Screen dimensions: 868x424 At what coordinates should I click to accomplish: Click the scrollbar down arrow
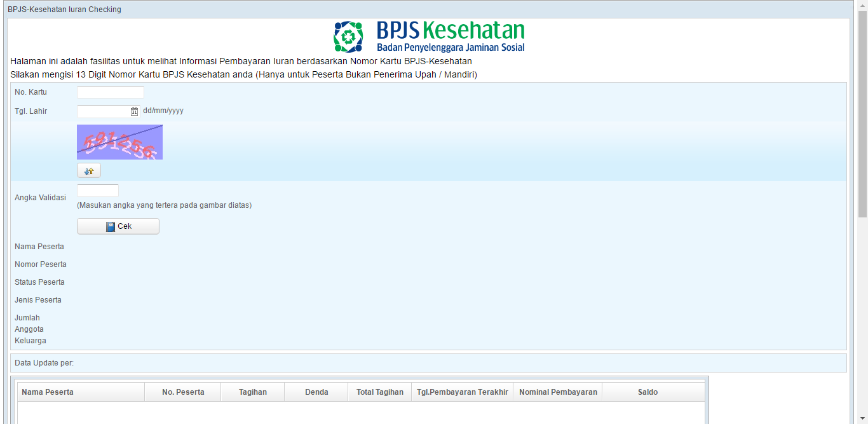862,419
